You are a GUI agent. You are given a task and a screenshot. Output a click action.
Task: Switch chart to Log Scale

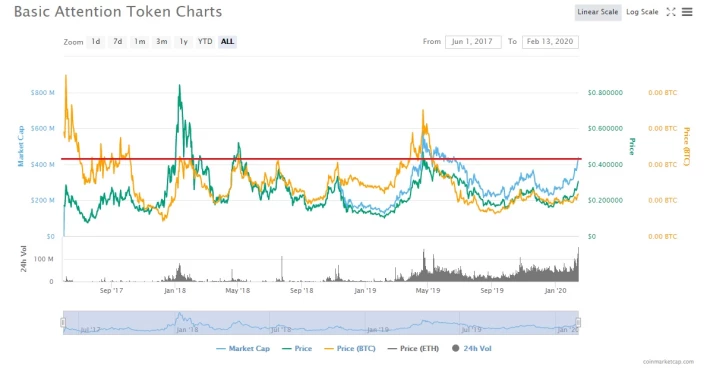(642, 12)
